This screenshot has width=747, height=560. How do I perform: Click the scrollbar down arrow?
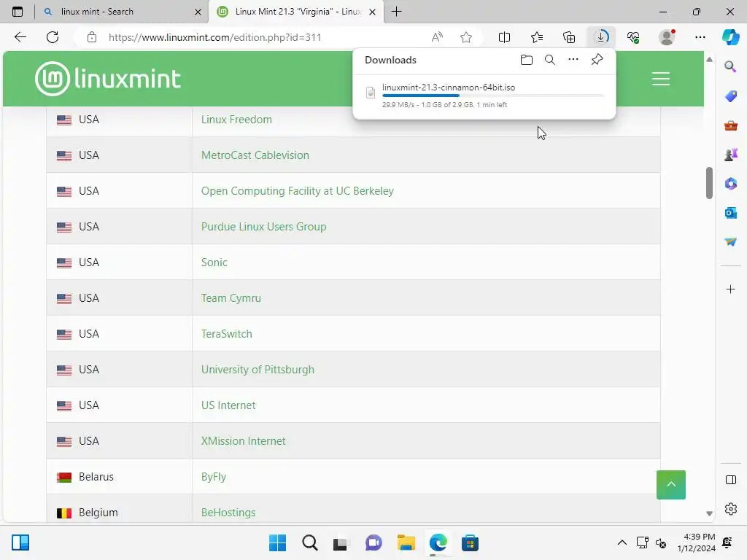tap(709, 513)
